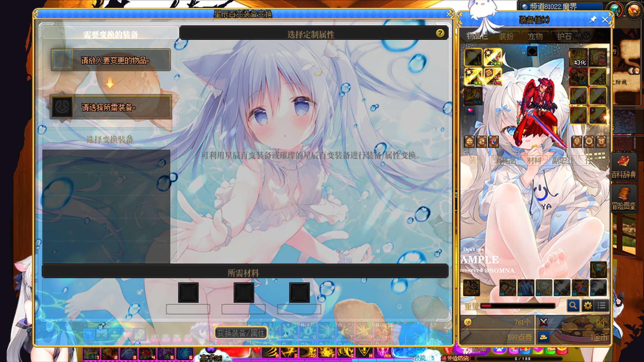The image size is (644, 362).
Task: Open the 百科辞典 book button
Action: pyautogui.click(x=624, y=166)
